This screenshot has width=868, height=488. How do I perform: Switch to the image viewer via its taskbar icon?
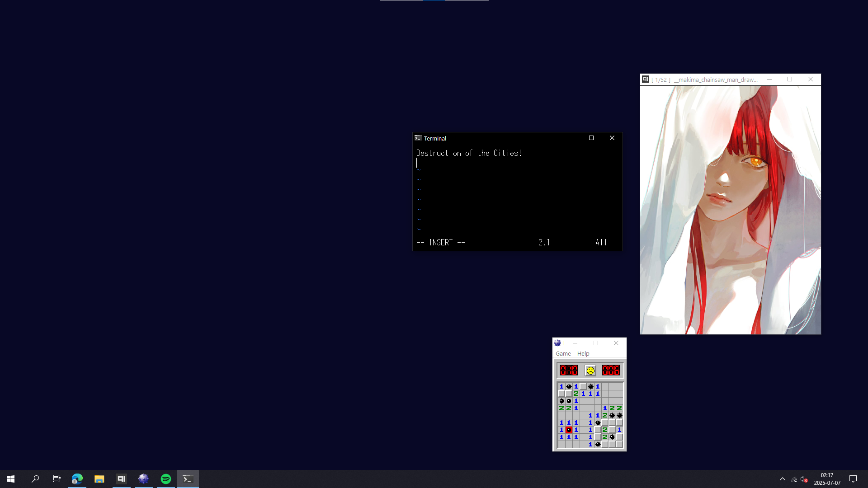click(x=122, y=479)
